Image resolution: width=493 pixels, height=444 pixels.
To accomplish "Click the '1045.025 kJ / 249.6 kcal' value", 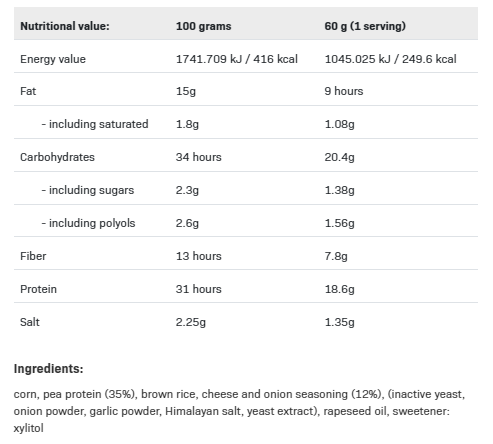I will [x=390, y=59].
